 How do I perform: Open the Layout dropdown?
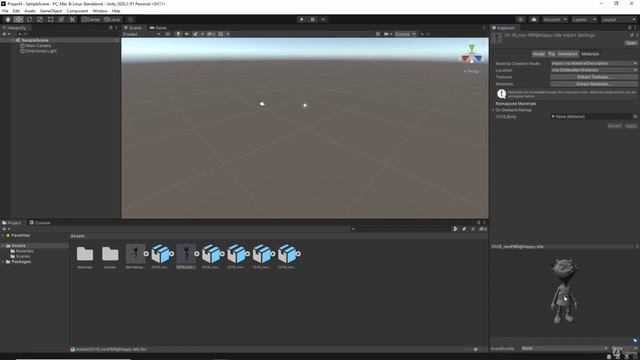click(x=618, y=20)
